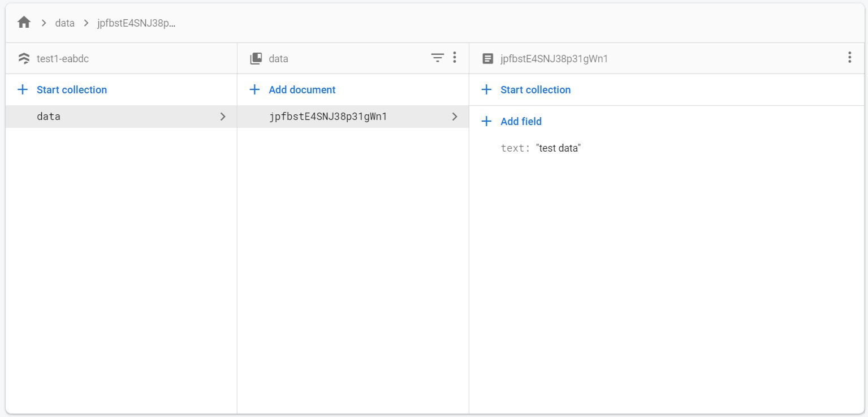This screenshot has height=417, width=868.
Task: Expand the jpfbstE4SNJ38p31gWn1 document row chevron
Action: tap(455, 117)
